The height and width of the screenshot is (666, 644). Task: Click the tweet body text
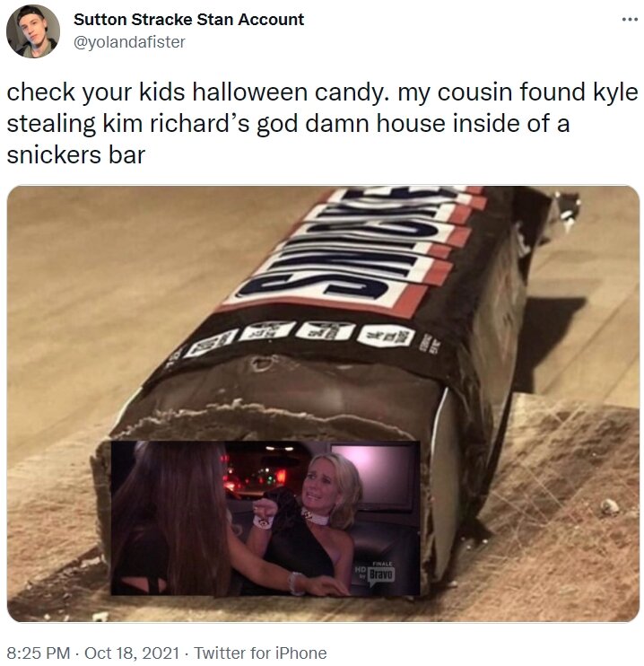[322, 123]
